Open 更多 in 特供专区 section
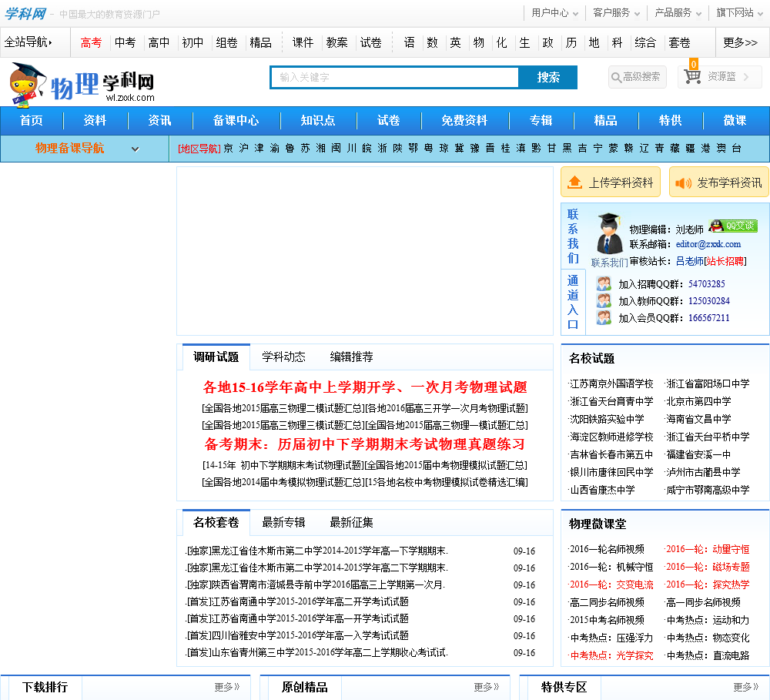This screenshot has height=700, width=770. pyautogui.click(x=745, y=687)
